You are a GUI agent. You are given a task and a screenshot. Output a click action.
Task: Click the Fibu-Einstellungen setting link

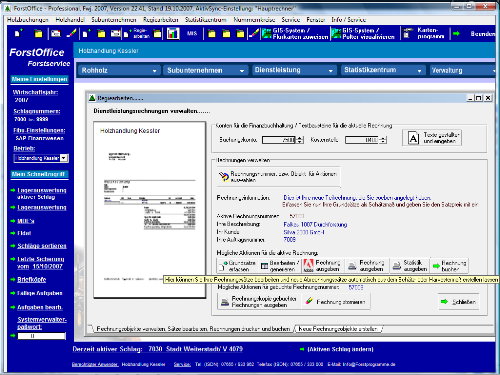pyautogui.click(x=39, y=130)
